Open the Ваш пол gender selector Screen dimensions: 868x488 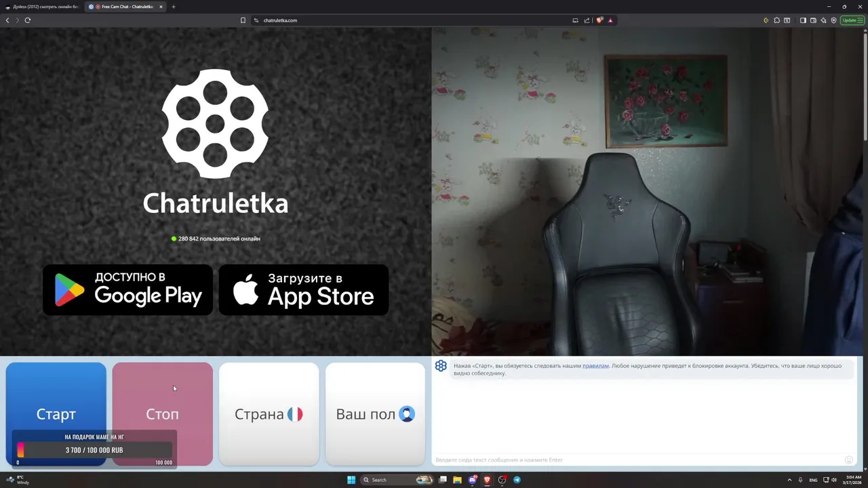click(375, 414)
